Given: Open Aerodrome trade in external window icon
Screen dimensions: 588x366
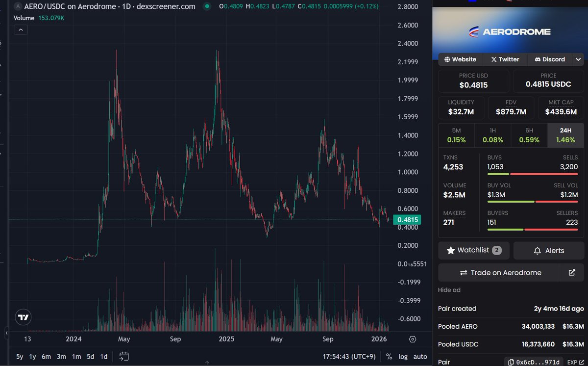Looking at the screenshot, I should pyautogui.click(x=572, y=272).
